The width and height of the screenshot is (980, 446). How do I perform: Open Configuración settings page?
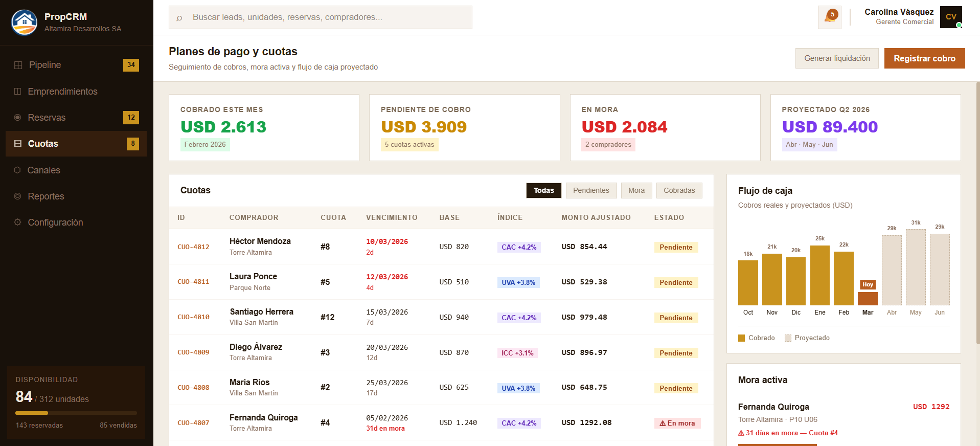click(76, 222)
